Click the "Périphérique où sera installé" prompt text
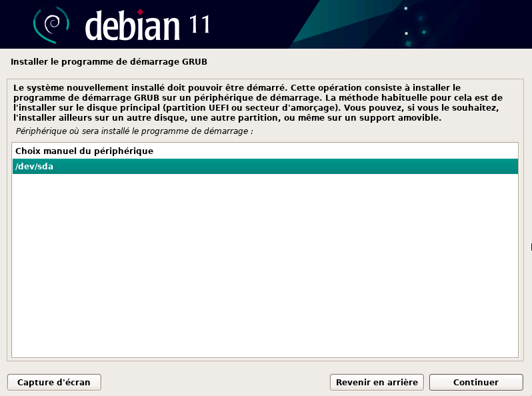 pyautogui.click(x=135, y=131)
